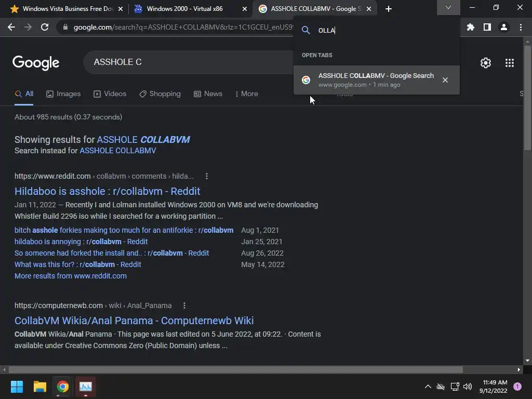Reload the current page
532x399 pixels.
[x=45, y=27]
